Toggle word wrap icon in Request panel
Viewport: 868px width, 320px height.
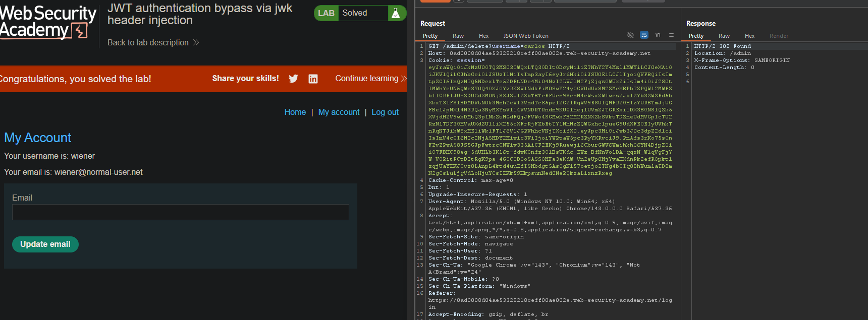point(644,35)
